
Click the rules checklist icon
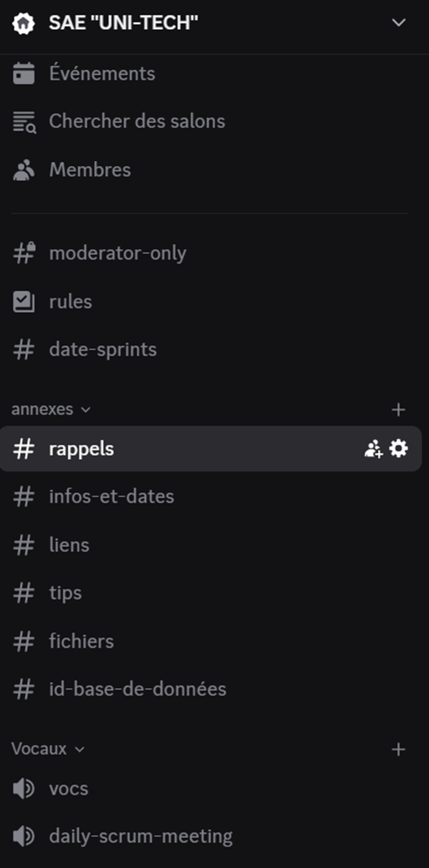(24, 302)
